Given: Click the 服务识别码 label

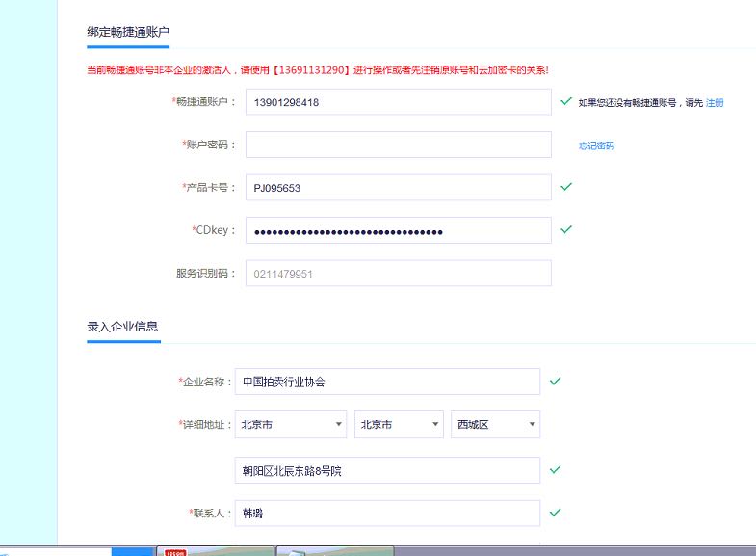Looking at the screenshot, I should 206,274.
